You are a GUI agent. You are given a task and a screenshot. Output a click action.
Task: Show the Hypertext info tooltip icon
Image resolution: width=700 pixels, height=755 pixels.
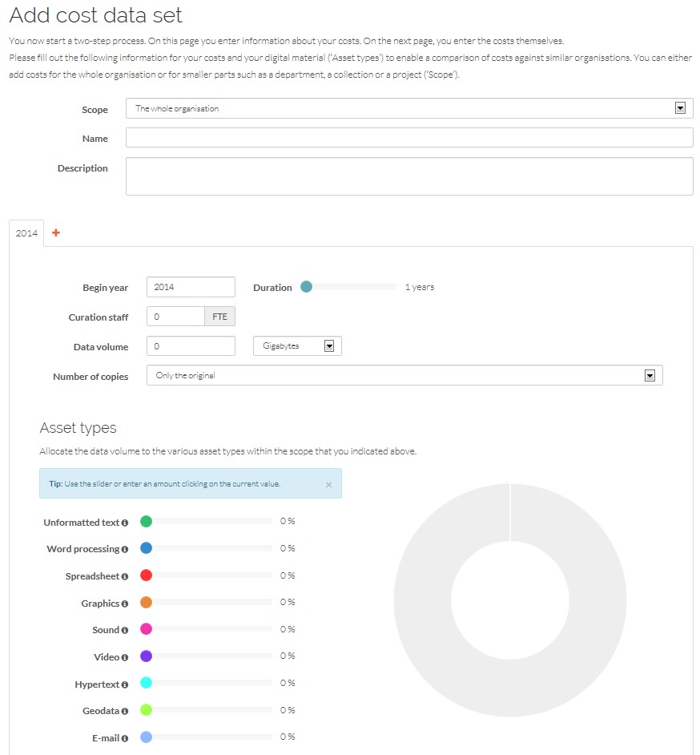coord(125,684)
